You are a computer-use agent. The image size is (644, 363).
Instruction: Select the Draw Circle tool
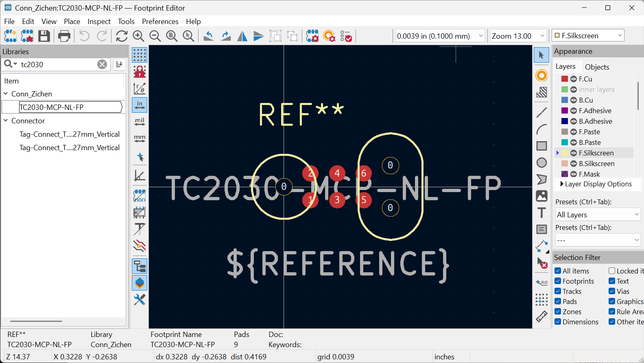pyautogui.click(x=541, y=163)
